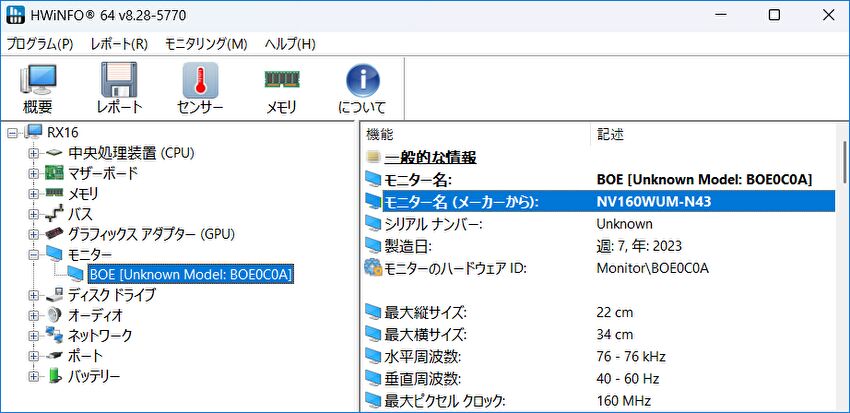Expand the オーディオ tree node
The image size is (850, 413).
point(34,315)
